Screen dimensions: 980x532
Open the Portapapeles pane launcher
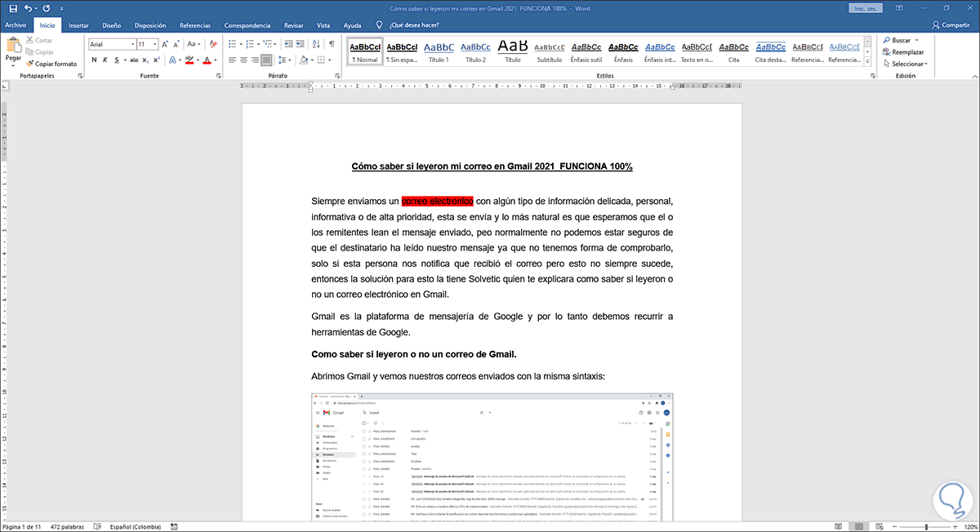pyautogui.click(x=80, y=76)
